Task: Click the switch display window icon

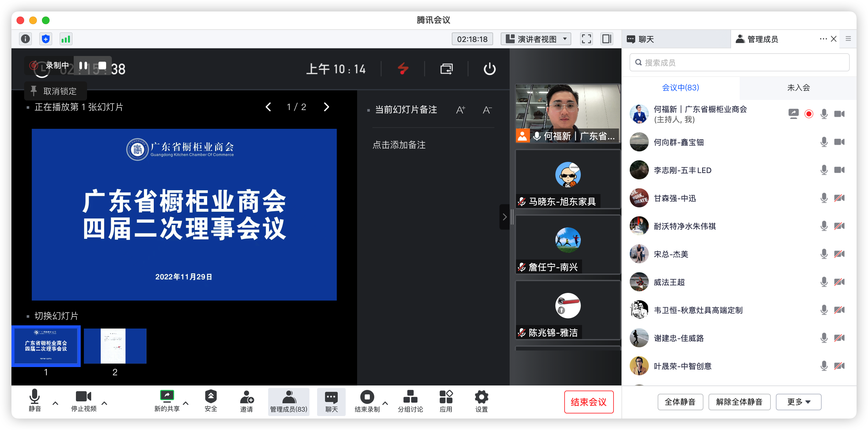Action: click(x=446, y=69)
